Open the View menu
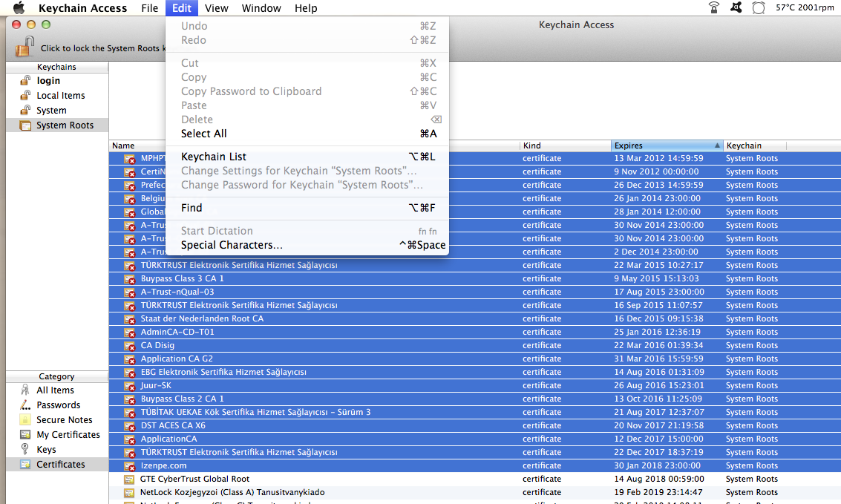This screenshot has height=504, width=841. click(217, 8)
